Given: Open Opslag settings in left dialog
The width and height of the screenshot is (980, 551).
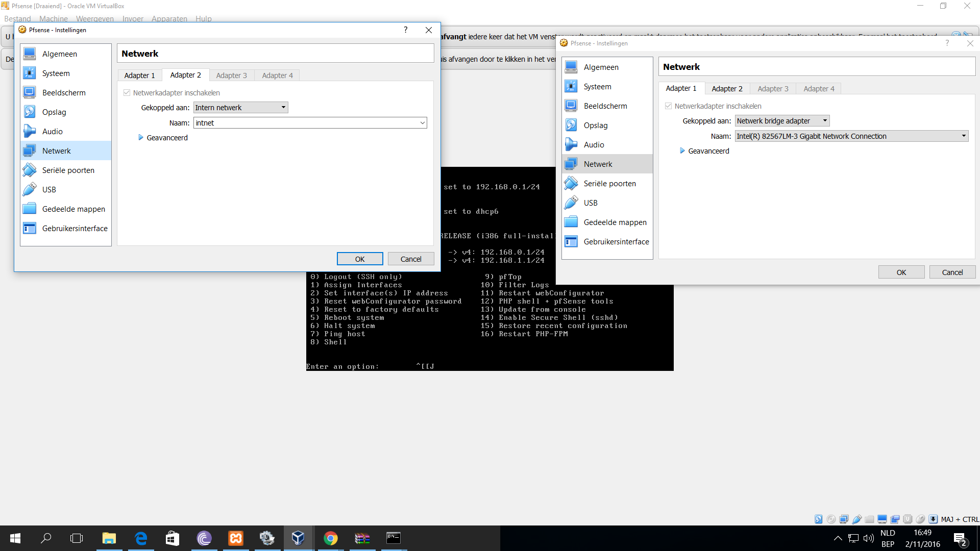Looking at the screenshot, I should point(54,112).
